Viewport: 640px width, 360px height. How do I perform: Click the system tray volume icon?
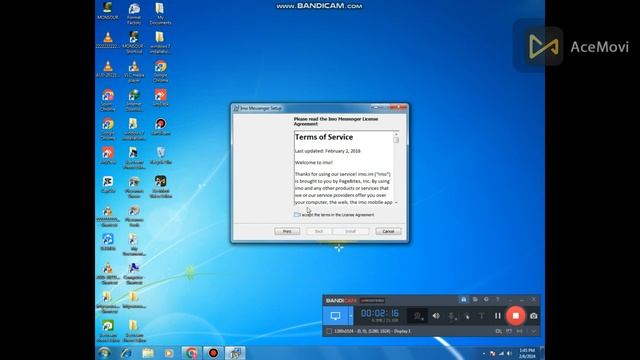[509, 353]
